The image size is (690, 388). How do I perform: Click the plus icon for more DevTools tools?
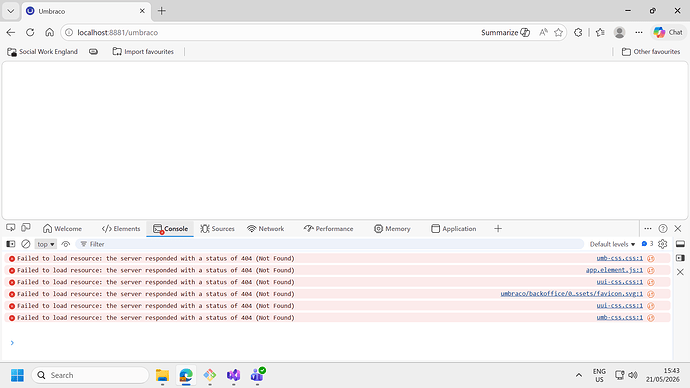point(498,229)
